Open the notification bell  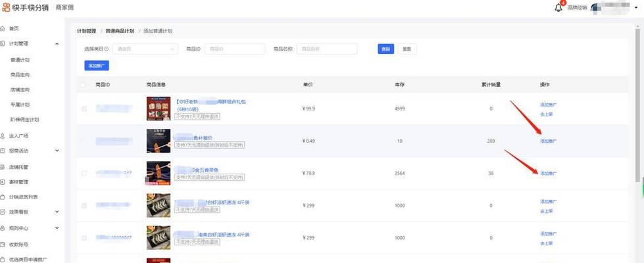click(558, 8)
